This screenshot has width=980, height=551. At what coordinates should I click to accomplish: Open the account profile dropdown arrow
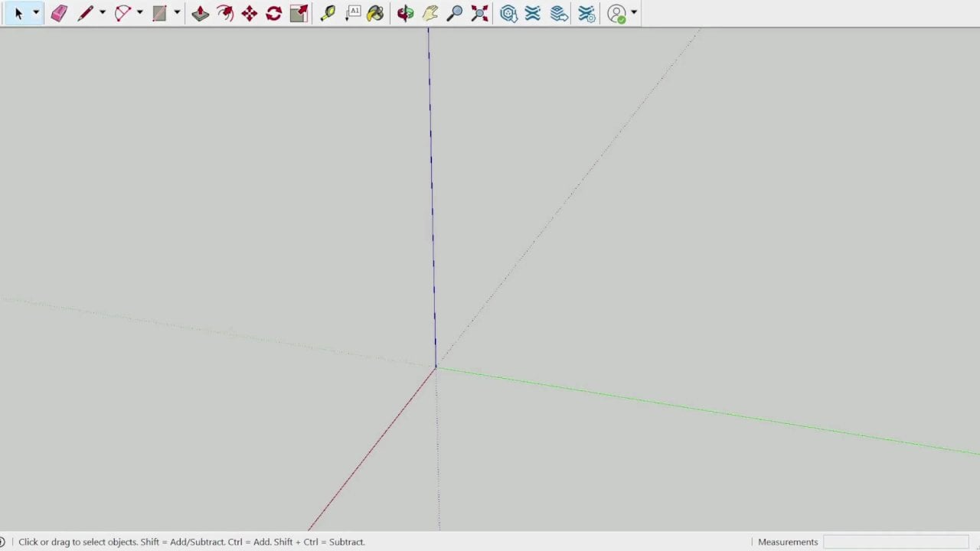(x=634, y=13)
